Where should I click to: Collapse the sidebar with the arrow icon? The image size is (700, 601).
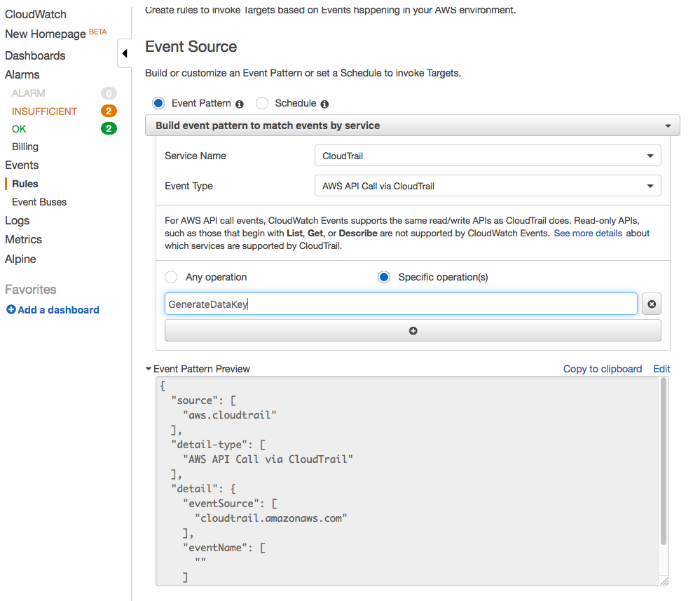click(x=125, y=53)
